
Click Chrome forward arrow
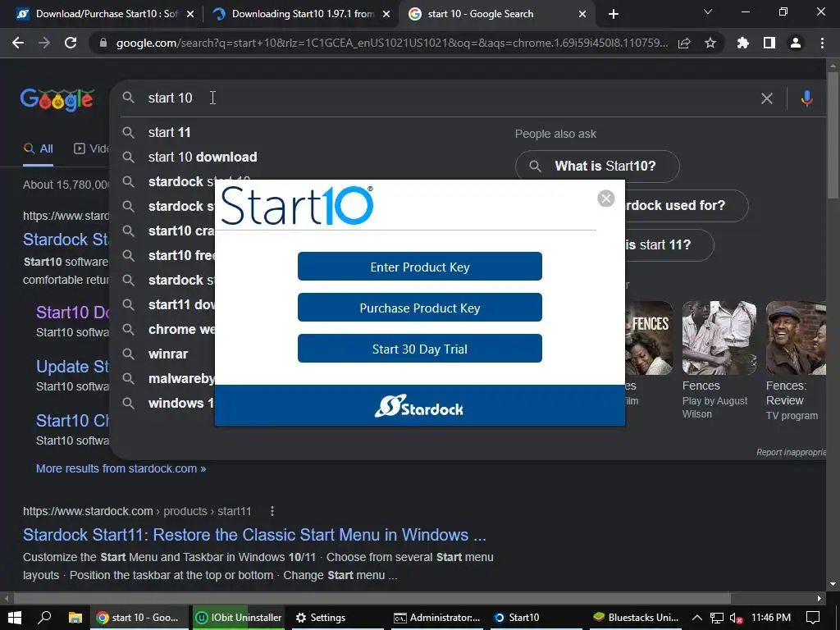click(44, 43)
